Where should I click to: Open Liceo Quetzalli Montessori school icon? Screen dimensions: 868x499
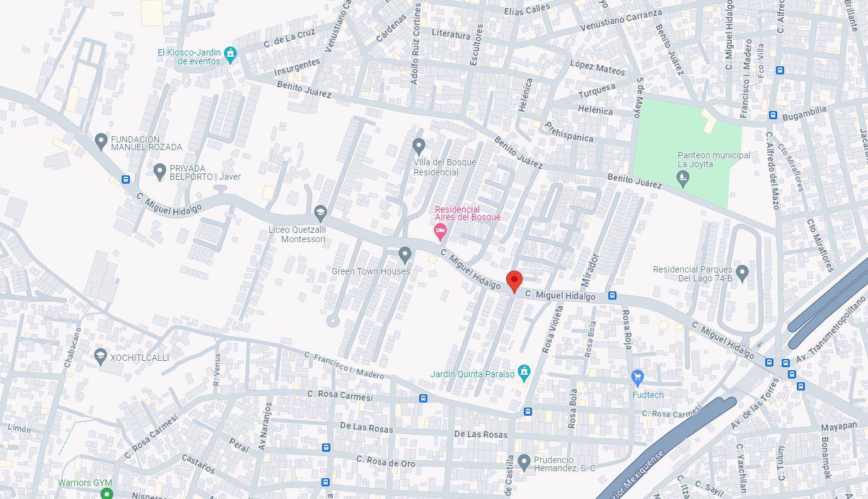[320, 213]
